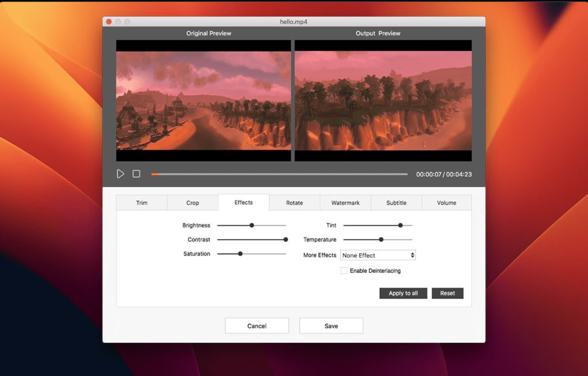The image size is (588, 376).
Task: Click the Saturation slider handle
Action: coord(240,253)
